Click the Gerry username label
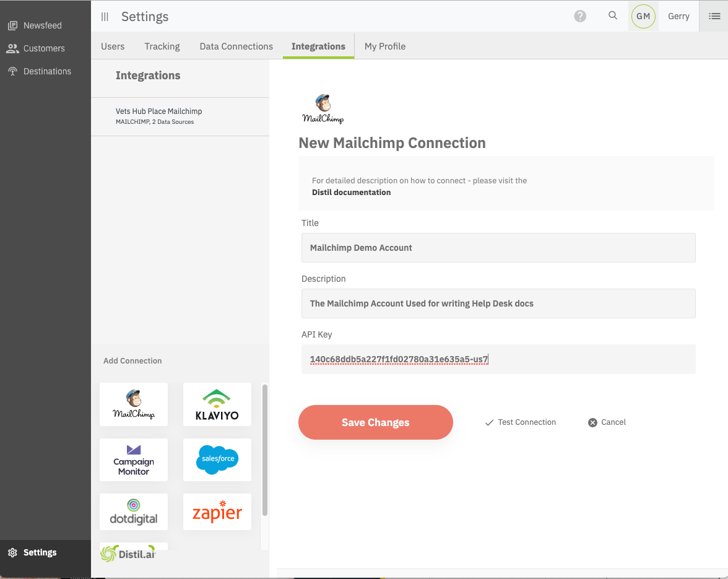The height and width of the screenshot is (579, 728). tap(678, 16)
